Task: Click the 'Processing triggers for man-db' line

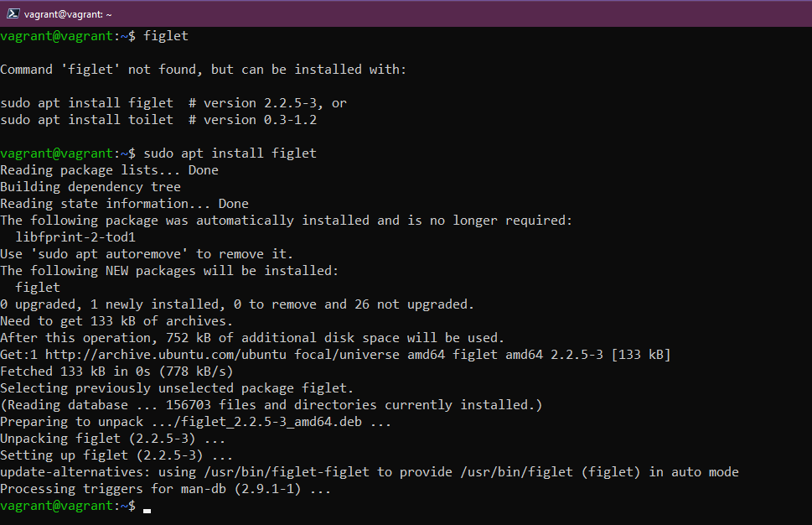Action: [x=166, y=489]
